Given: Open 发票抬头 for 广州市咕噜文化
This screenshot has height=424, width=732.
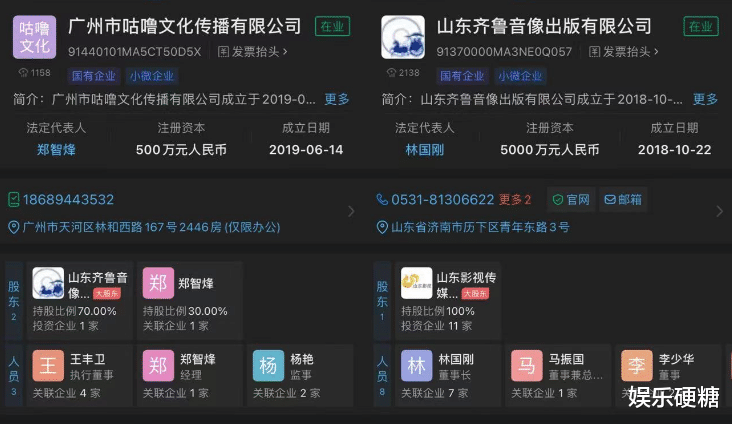Looking at the screenshot, I should (253, 52).
